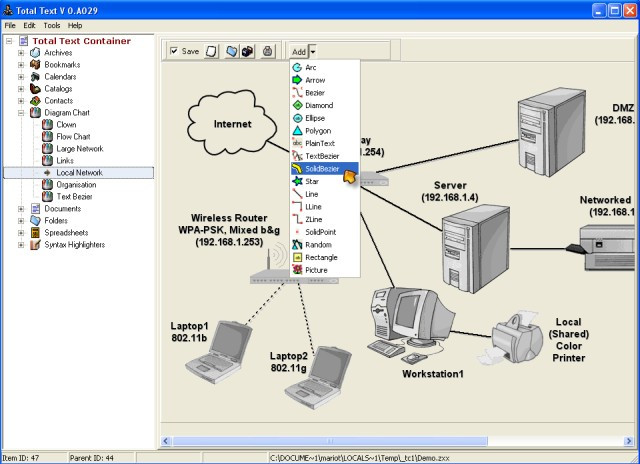Click the blank page icon beside Save
The image size is (640, 464).
(211, 51)
